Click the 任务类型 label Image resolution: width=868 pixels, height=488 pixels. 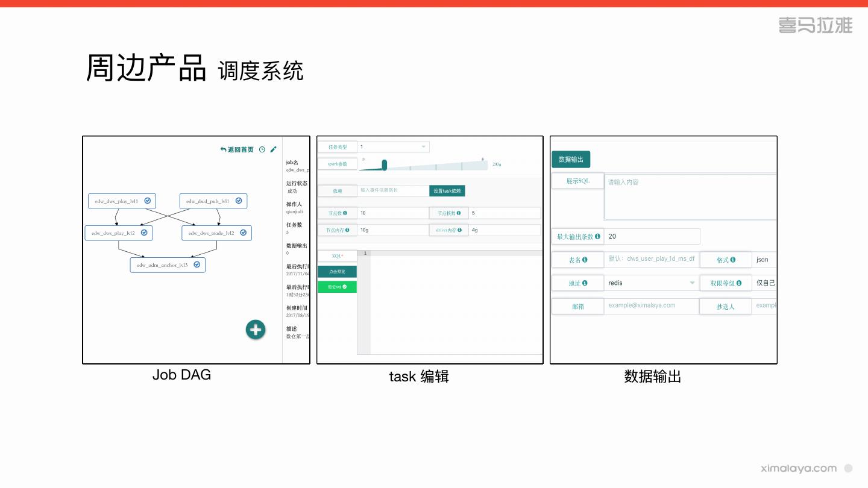(x=338, y=147)
